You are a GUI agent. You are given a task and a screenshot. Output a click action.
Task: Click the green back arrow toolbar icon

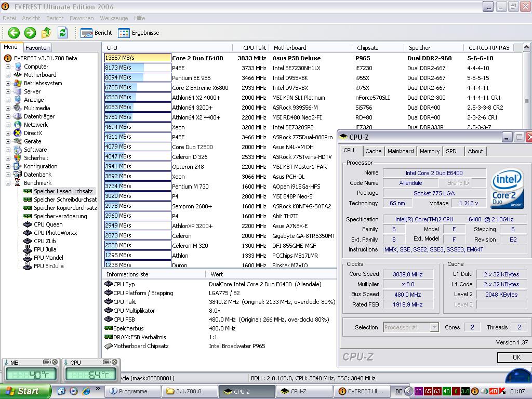click(x=14, y=33)
